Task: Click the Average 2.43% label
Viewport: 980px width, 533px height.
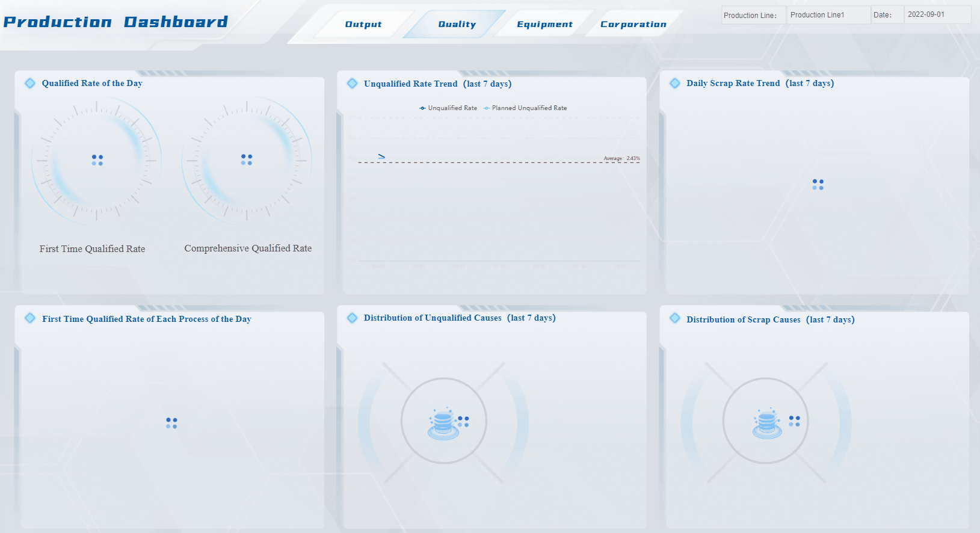Action: click(x=622, y=158)
